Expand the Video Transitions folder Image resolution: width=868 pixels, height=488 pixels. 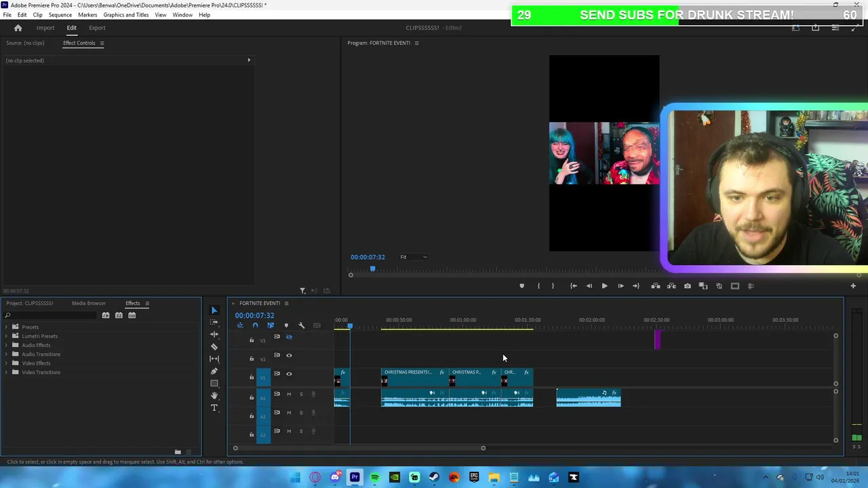tap(7, 372)
